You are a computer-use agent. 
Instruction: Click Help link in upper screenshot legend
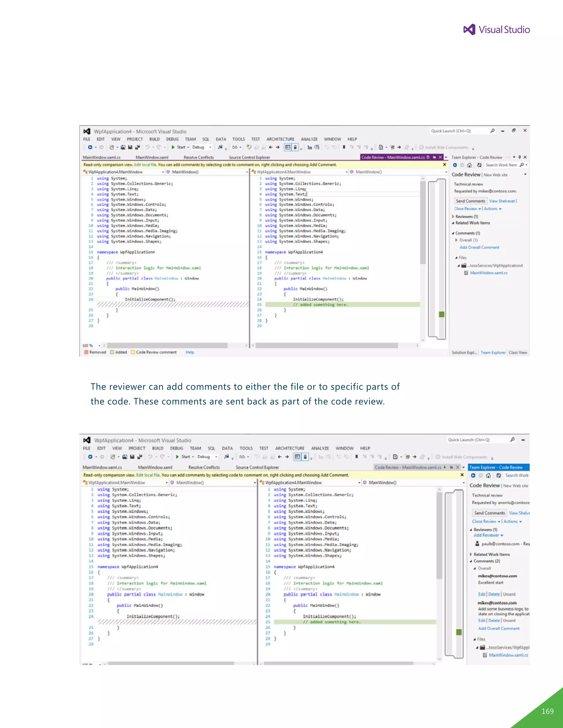pyautogui.click(x=190, y=352)
